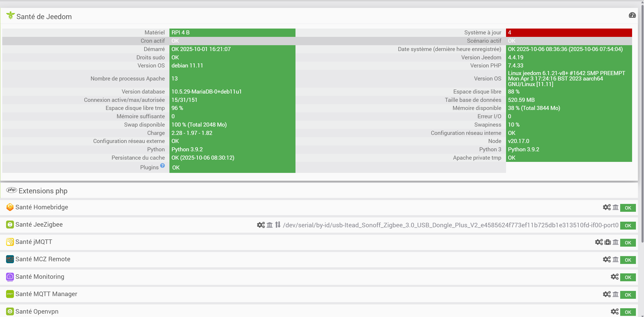Viewport: 644px width, 317px height.
Task: Open Openvpn plugin gears icon
Action: click(615, 312)
